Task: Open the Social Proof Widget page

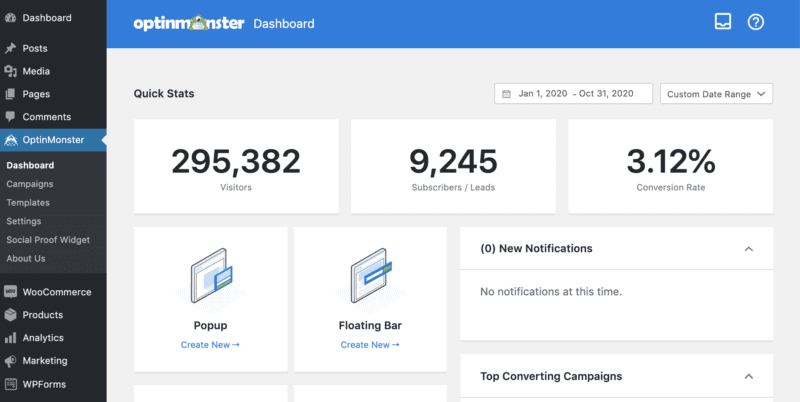Action: coord(47,240)
